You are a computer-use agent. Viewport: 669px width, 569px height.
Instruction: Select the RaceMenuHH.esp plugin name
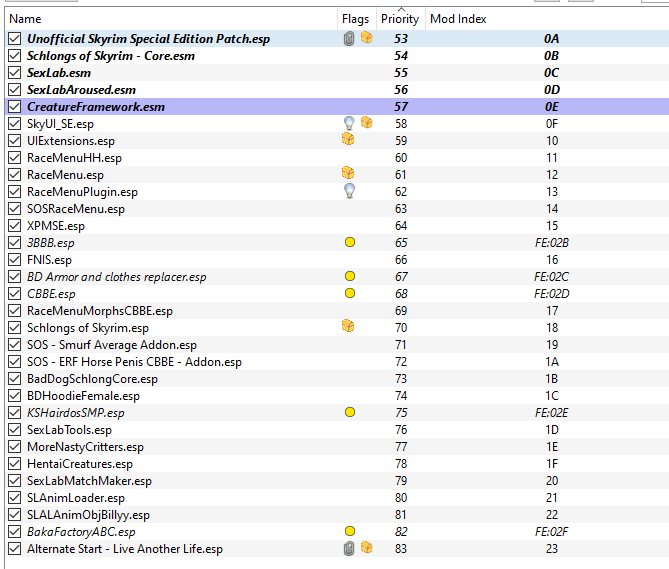point(74,158)
